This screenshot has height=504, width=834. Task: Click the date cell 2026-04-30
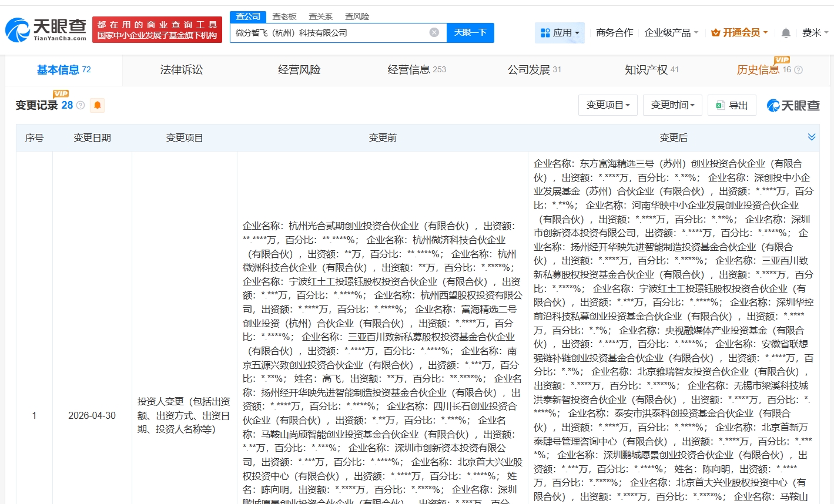point(92,415)
